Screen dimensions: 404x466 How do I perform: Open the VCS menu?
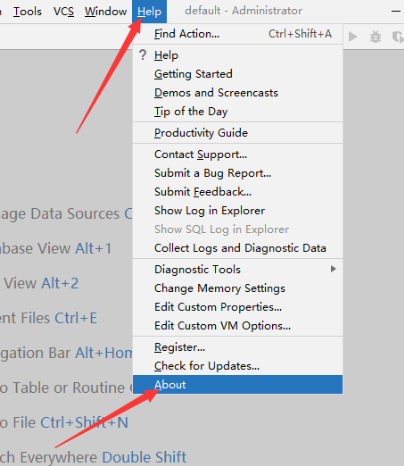(63, 11)
